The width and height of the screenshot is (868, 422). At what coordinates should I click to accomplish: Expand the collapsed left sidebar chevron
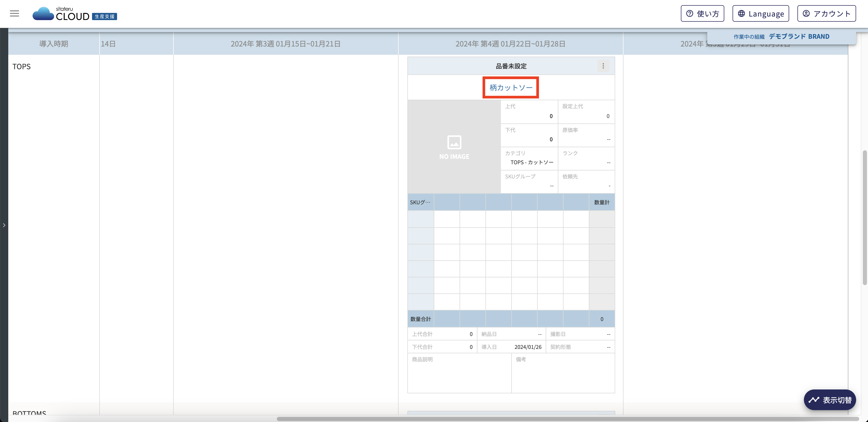[x=4, y=225]
